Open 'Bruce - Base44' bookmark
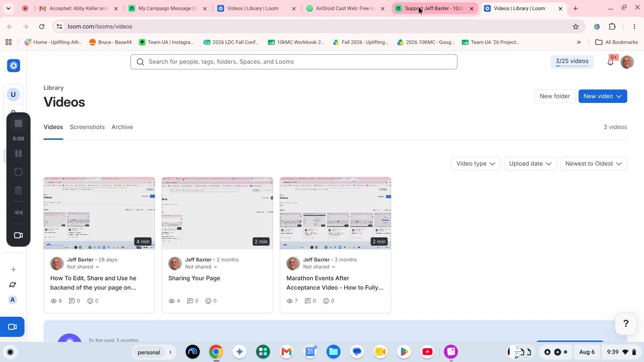The image size is (644, 362). (110, 42)
